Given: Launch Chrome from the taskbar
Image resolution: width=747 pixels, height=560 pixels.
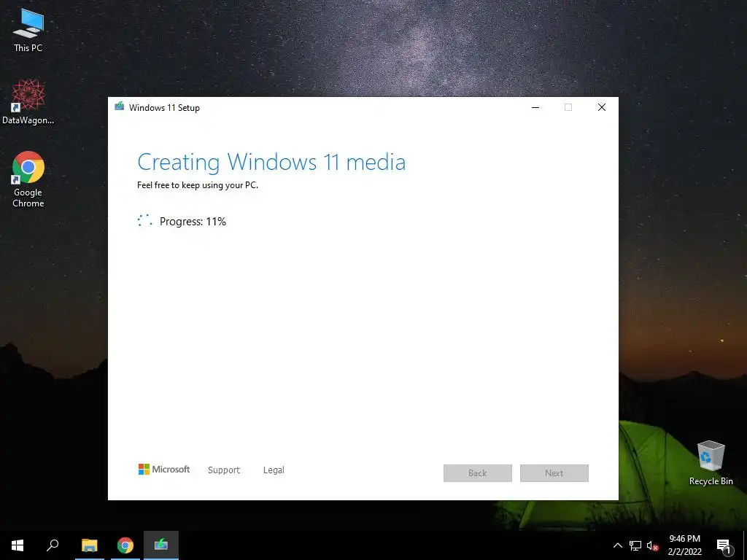Looking at the screenshot, I should (x=125, y=545).
